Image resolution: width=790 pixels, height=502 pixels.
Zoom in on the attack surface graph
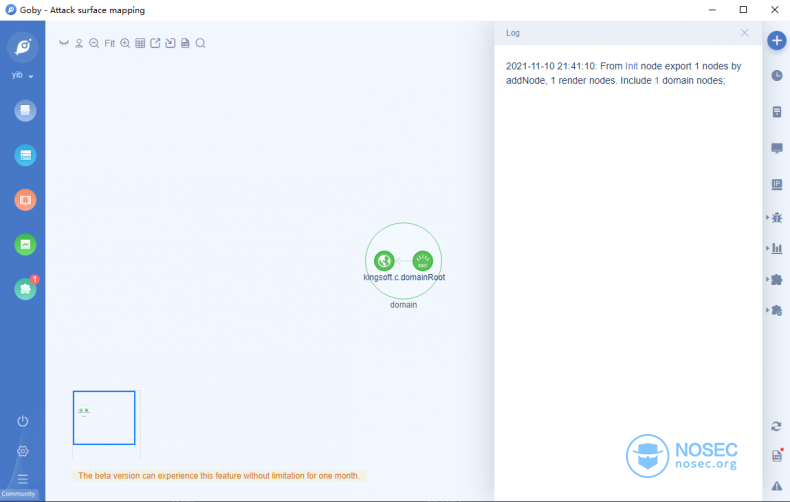(x=125, y=43)
